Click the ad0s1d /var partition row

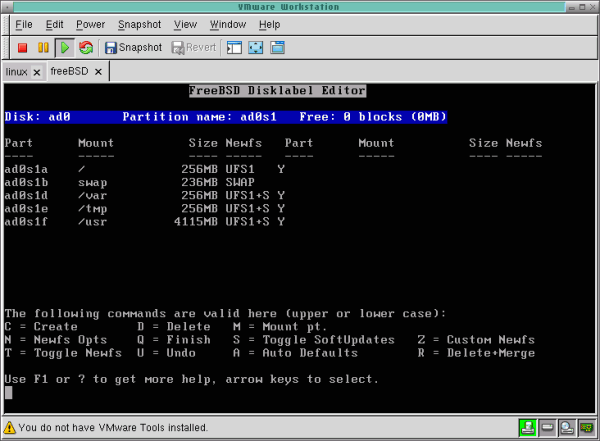pos(145,196)
